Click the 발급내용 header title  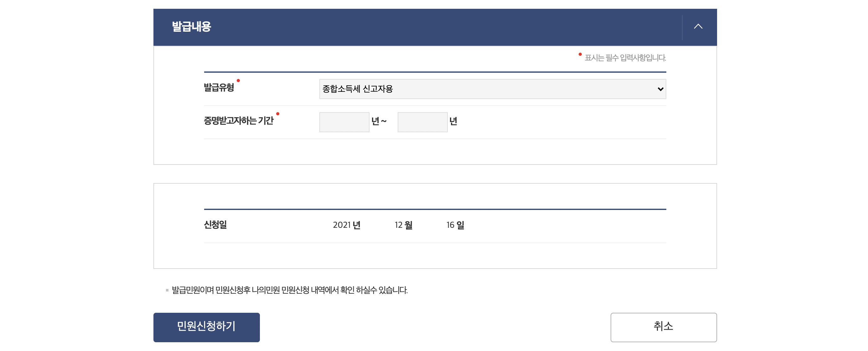pos(191,27)
